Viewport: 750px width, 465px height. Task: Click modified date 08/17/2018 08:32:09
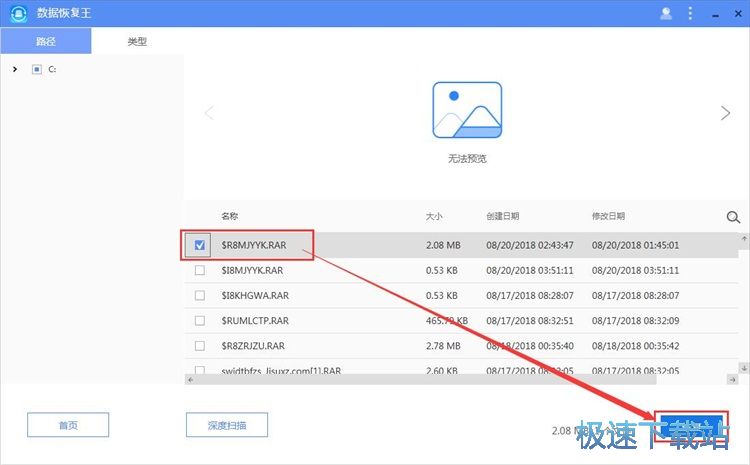(x=636, y=321)
